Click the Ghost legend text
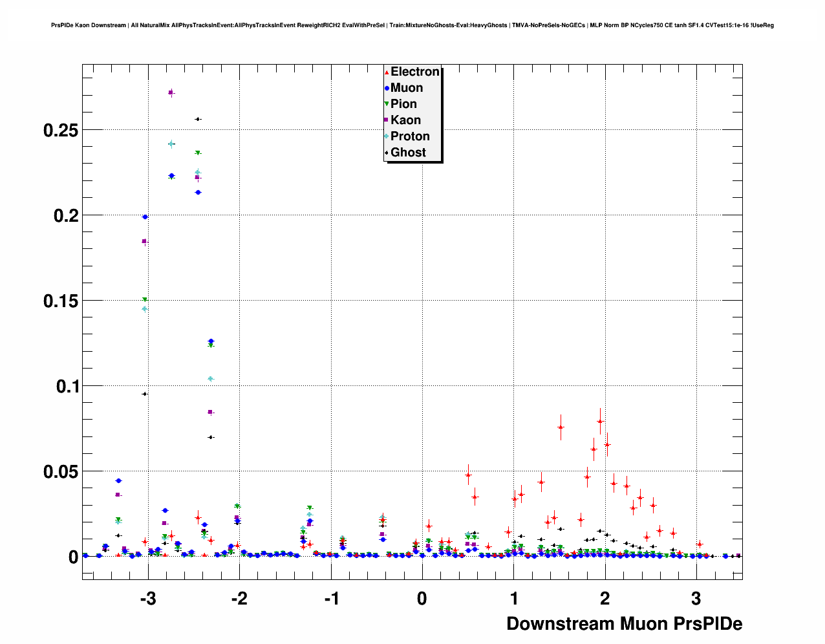Viewport: 825px width, 644px height. (408, 153)
